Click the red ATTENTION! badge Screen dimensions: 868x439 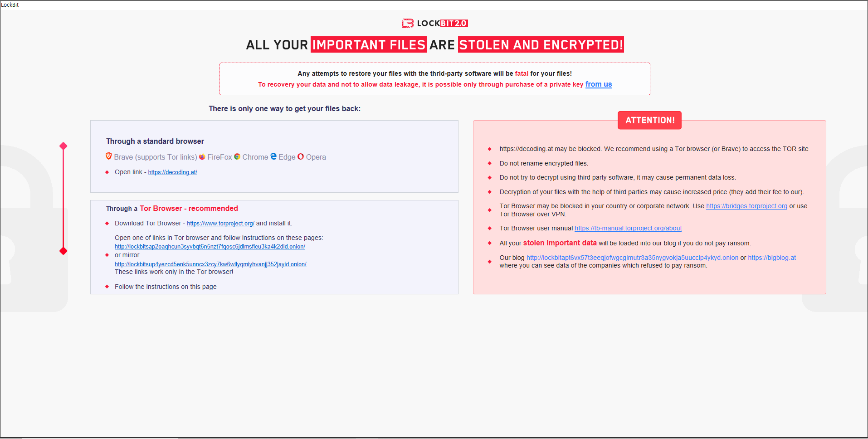[x=649, y=120]
